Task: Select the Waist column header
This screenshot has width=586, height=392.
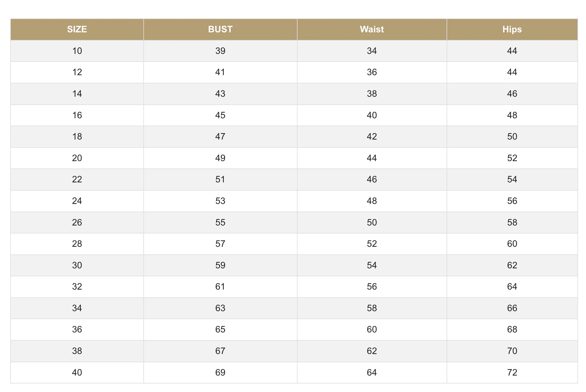Action: tap(372, 29)
